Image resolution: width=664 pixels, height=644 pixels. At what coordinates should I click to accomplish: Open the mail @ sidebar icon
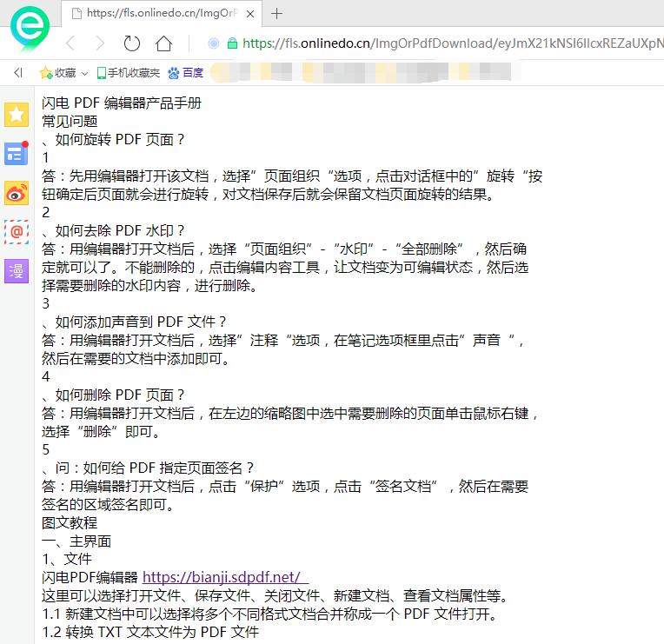click(17, 231)
